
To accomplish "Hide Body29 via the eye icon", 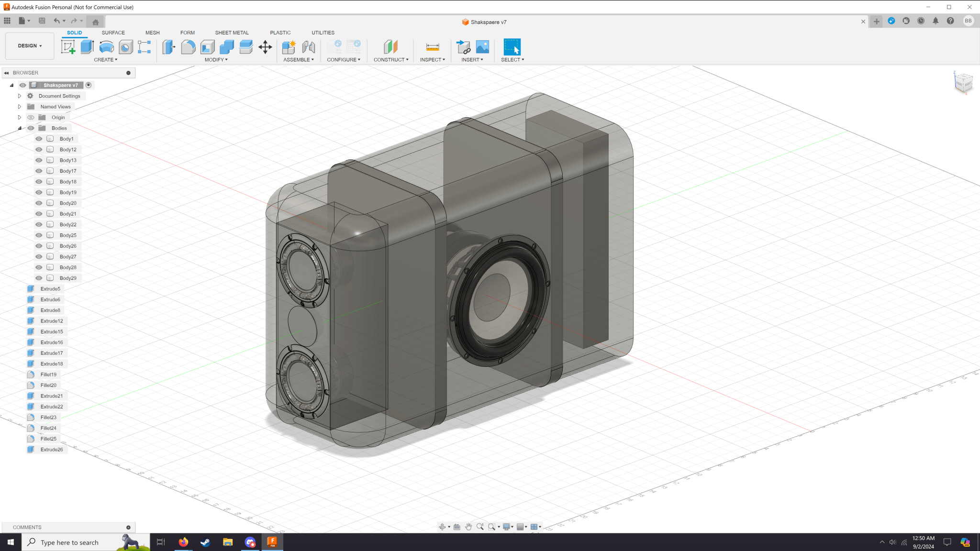I will click(x=39, y=278).
